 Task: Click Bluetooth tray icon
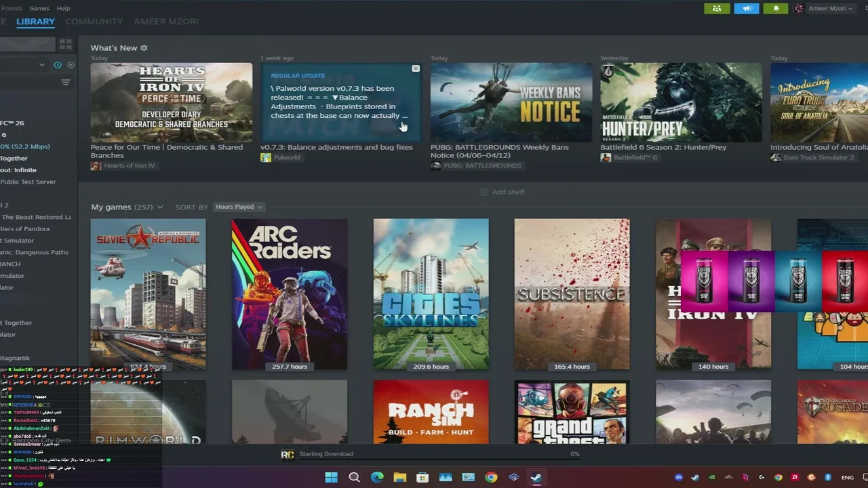tap(828, 477)
